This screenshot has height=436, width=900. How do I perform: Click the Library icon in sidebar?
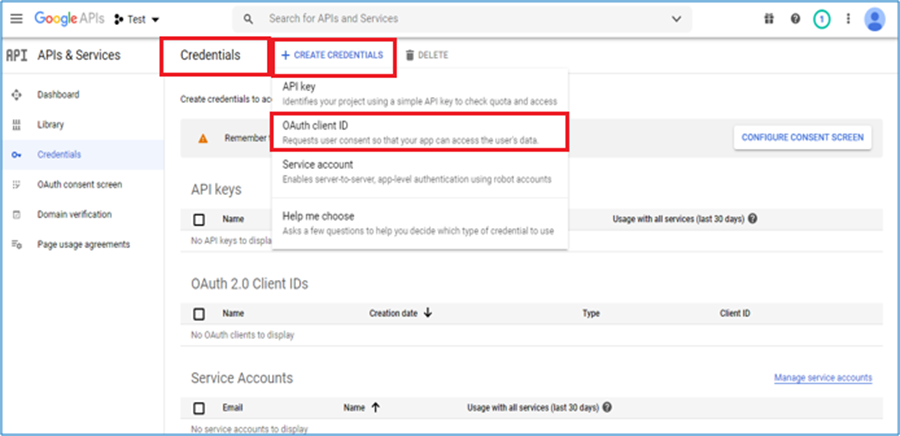coord(16,125)
